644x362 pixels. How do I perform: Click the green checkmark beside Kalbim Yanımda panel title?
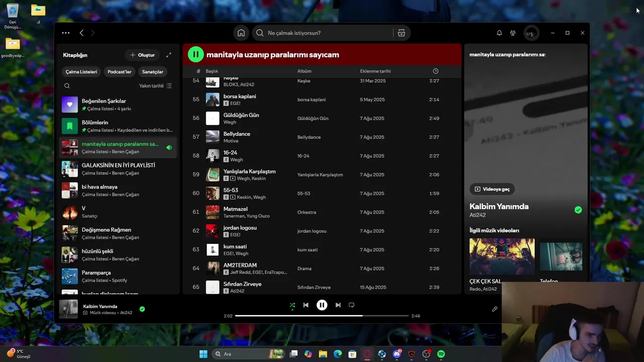coord(578,210)
